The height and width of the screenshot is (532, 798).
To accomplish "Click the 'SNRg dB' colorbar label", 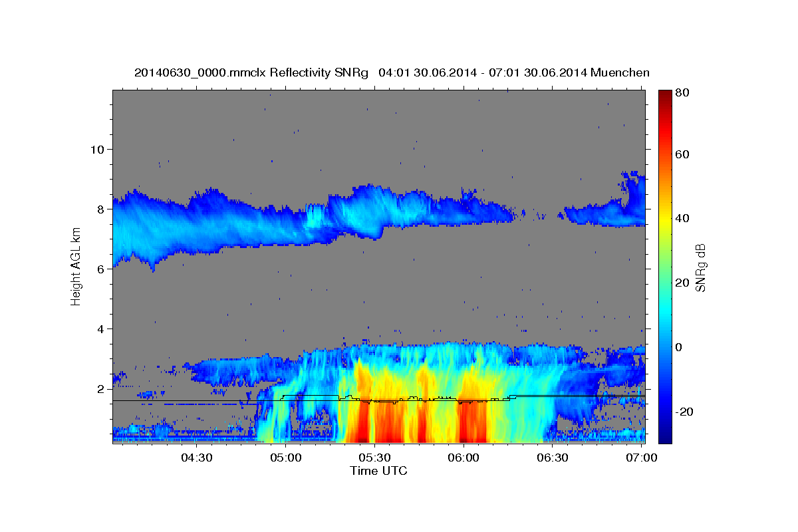I will pyautogui.click(x=701, y=267).
